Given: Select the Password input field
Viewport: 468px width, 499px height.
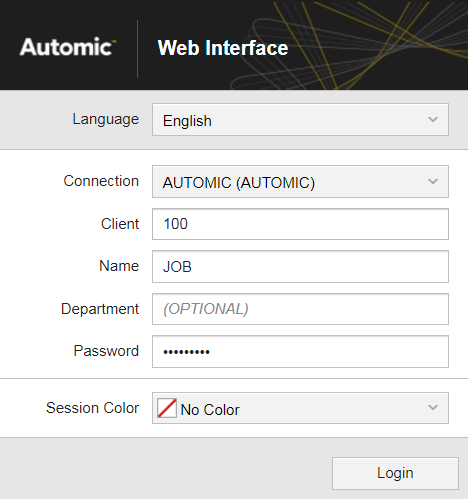Looking at the screenshot, I should [x=300, y=352].
